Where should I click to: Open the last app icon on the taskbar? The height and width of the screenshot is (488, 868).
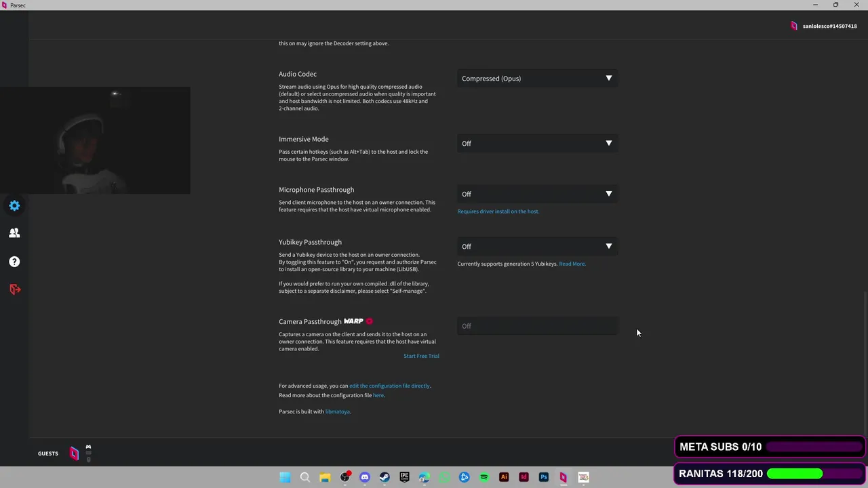click(x=583, y=477)
